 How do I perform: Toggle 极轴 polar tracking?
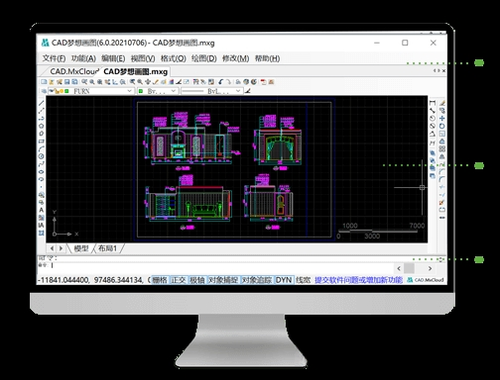click(197, 280)
